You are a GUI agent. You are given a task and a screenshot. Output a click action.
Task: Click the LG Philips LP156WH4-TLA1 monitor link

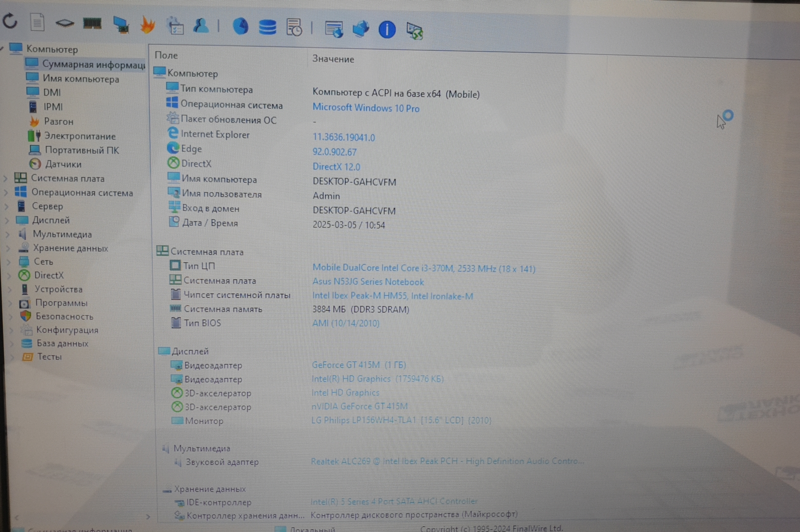pos(401,420)
